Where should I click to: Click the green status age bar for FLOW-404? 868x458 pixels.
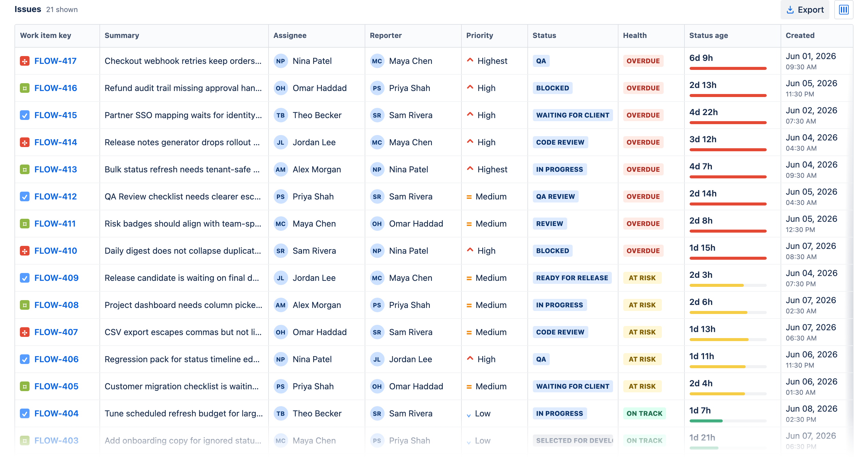[706, 421]
